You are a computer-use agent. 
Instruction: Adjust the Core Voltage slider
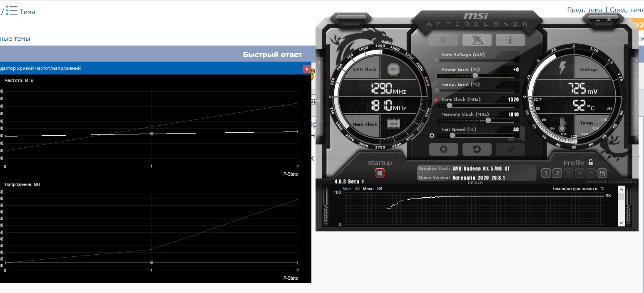[x=475, y=60]
